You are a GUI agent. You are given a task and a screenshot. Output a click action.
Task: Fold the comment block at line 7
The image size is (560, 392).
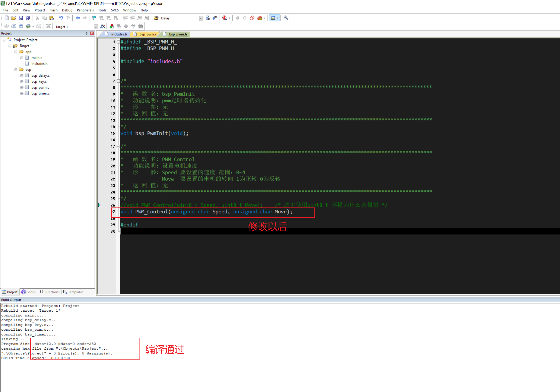click(118, 81)
